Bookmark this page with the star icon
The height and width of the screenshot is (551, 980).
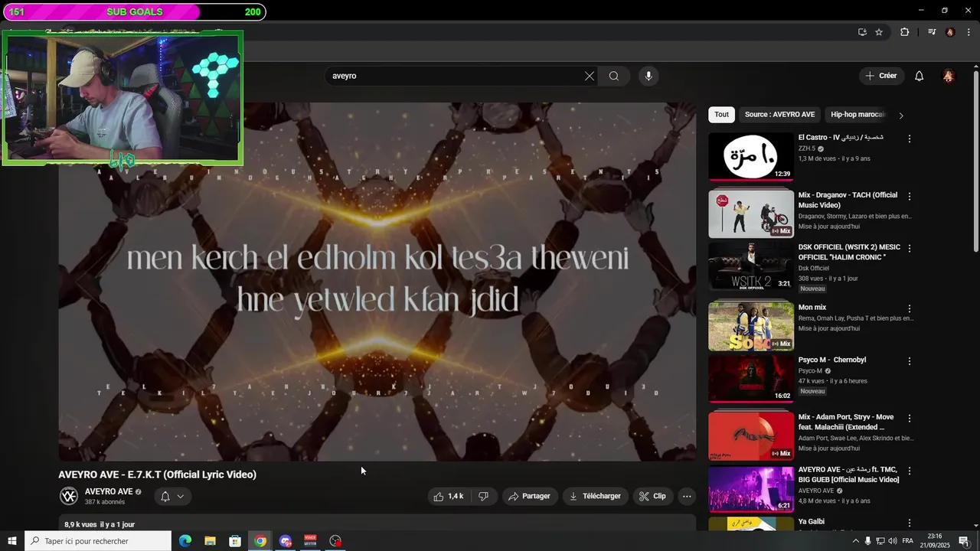pyautogui.click(x=879, y=32)
